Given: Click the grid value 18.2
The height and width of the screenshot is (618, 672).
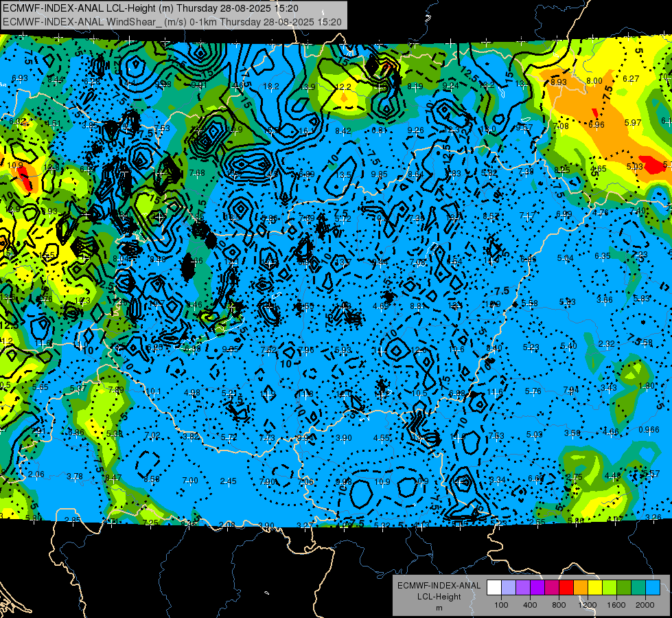Looking at the screenshot, I should pos(271,87).
